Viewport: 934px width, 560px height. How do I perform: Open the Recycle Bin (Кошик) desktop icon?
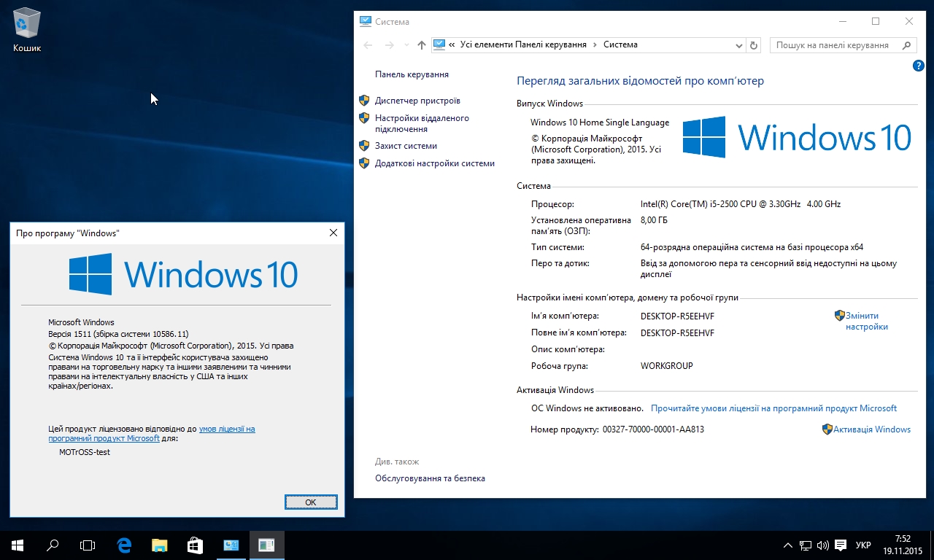click(27, 29)
